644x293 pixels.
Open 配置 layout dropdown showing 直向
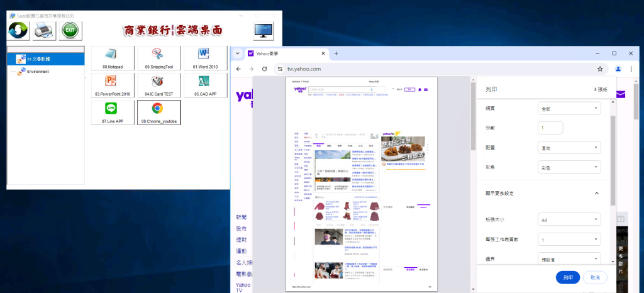[569, 147]
